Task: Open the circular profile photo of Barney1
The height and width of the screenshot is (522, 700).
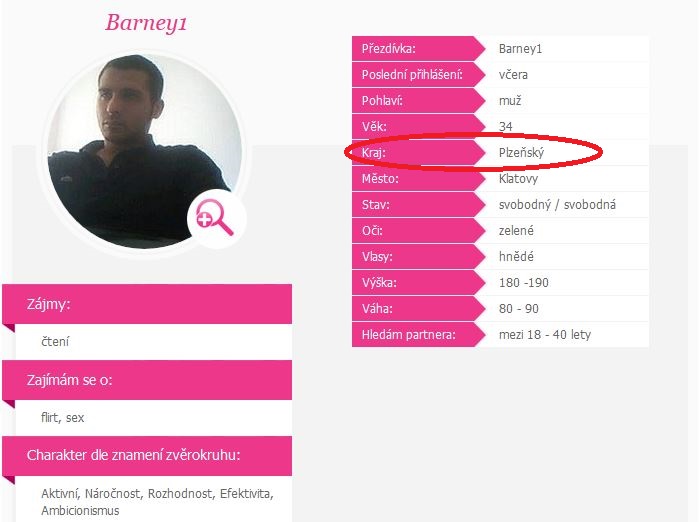Action: 145,152
